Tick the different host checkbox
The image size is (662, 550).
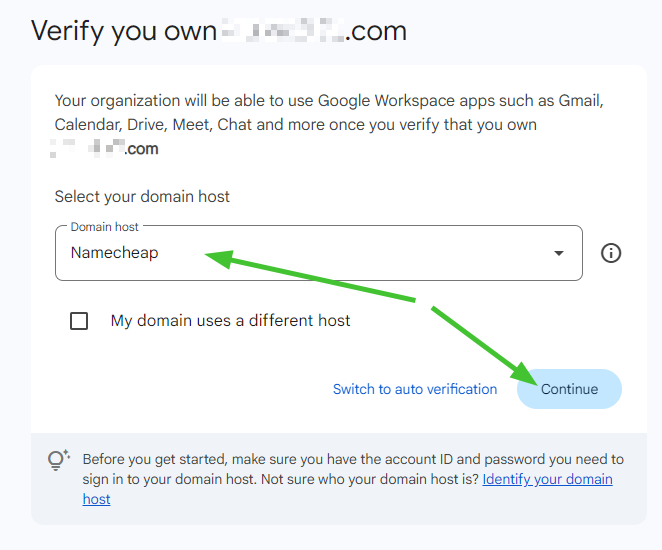pos(79,321)
